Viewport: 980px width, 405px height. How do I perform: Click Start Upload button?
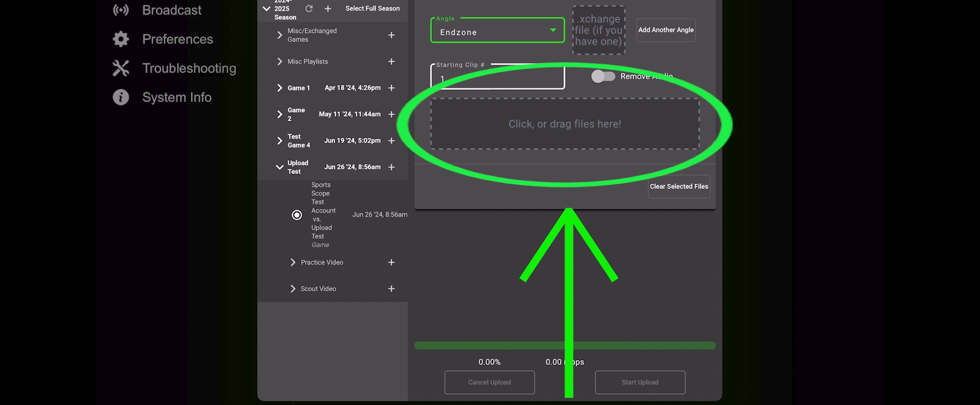point(640,383)
